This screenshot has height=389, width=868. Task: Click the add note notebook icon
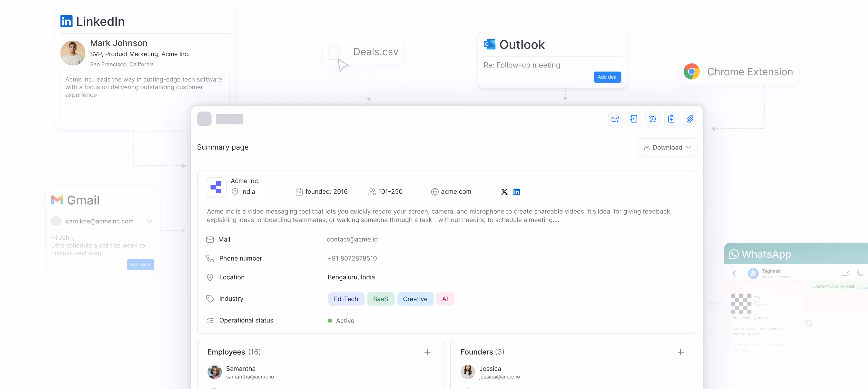pos(634,119)
